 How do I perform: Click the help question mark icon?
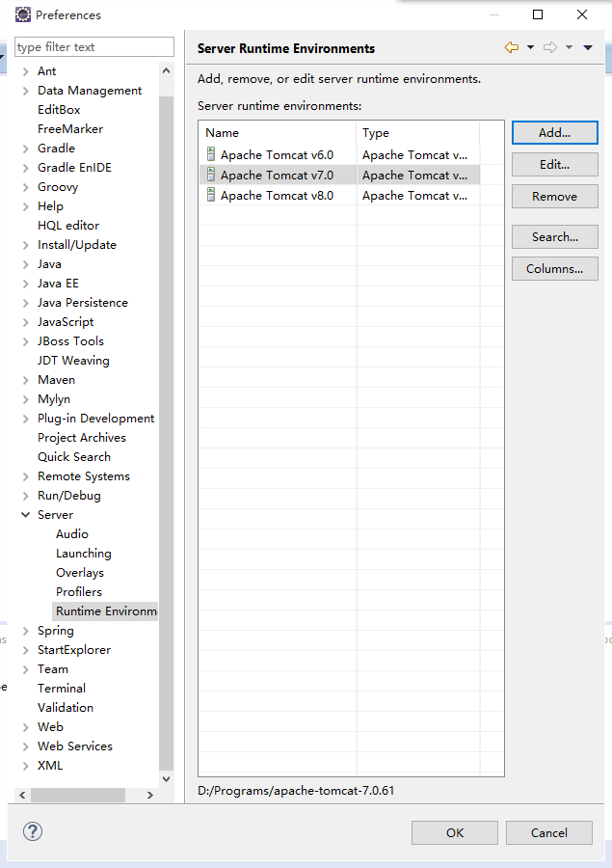pyautogui.click(x=33, y=831)
